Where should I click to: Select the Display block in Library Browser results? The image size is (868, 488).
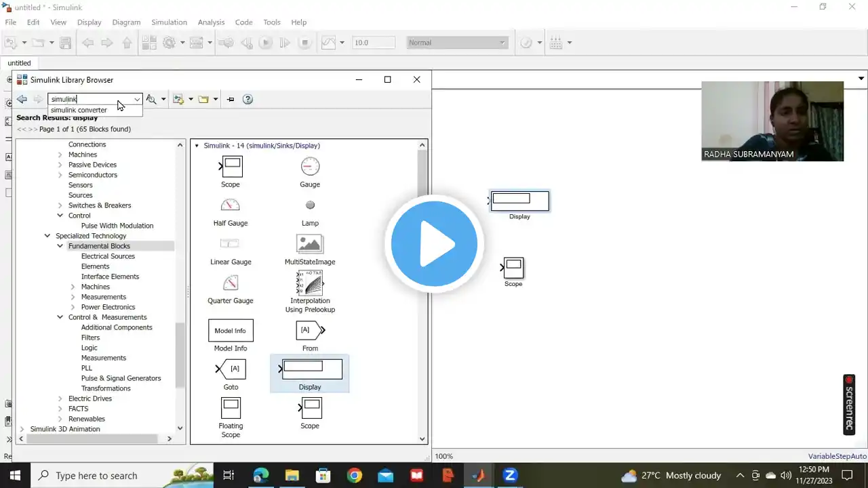tap(310, 373)
